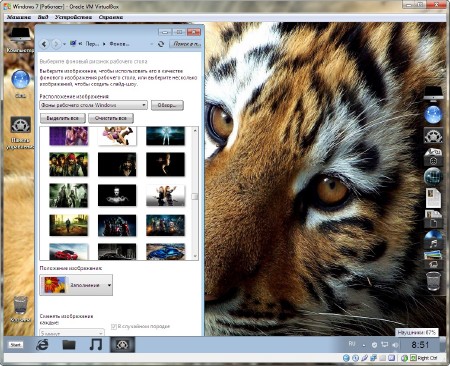Screen dimensions: 450x366
Task: Click the pictures folder dock icon
Action: click(x=433, y=260)
